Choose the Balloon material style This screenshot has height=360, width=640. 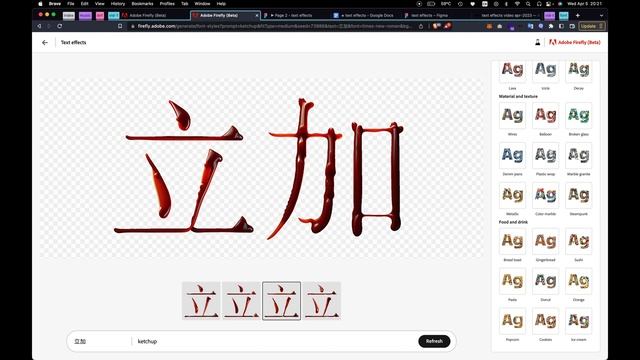point(545,116)
